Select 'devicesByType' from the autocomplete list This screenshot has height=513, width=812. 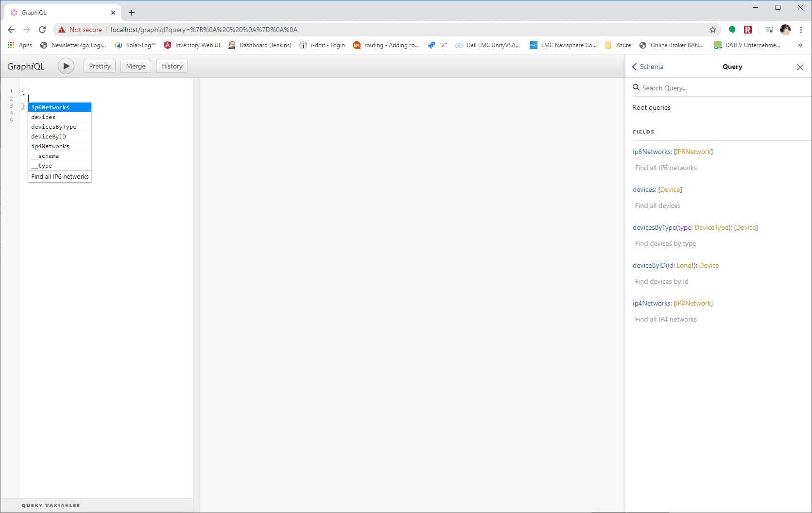click(x=53, y=126)
